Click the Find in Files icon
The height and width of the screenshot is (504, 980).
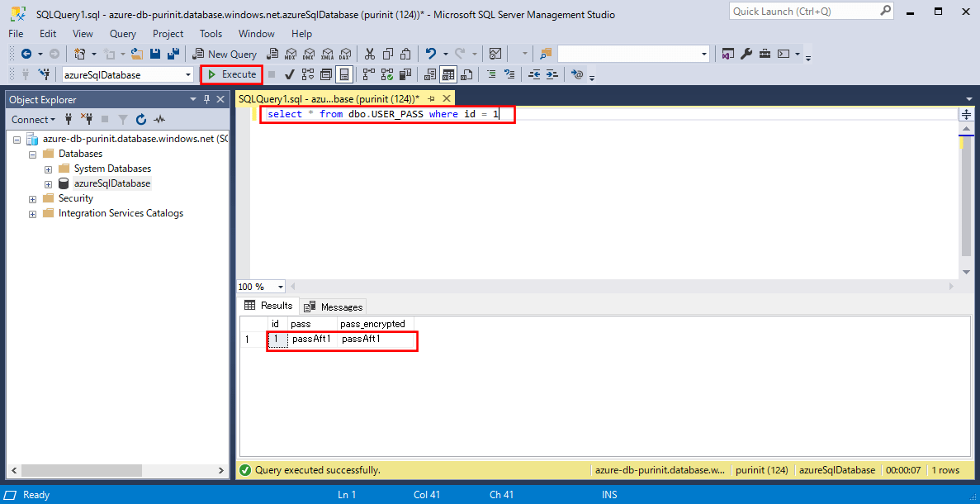tap(547, 55)
